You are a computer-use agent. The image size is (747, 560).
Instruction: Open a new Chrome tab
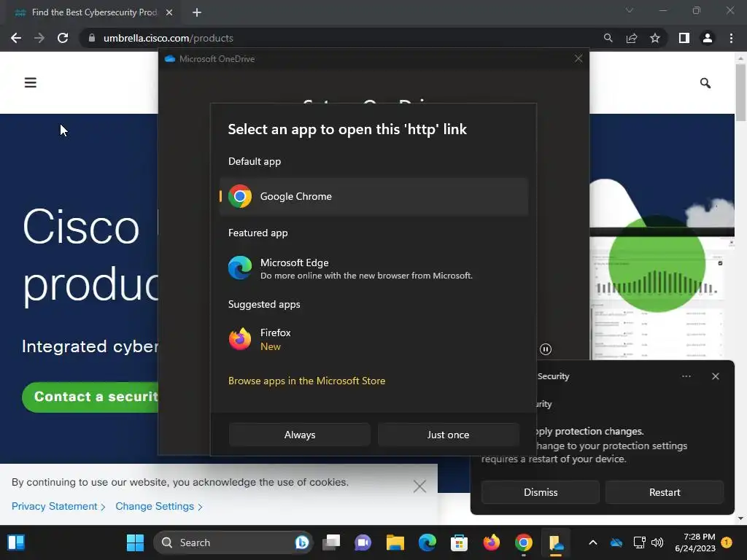click(197, 12)
